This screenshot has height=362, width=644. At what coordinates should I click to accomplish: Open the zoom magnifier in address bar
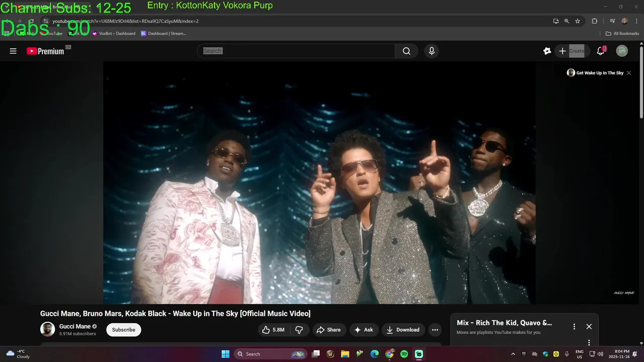point(567,21)
